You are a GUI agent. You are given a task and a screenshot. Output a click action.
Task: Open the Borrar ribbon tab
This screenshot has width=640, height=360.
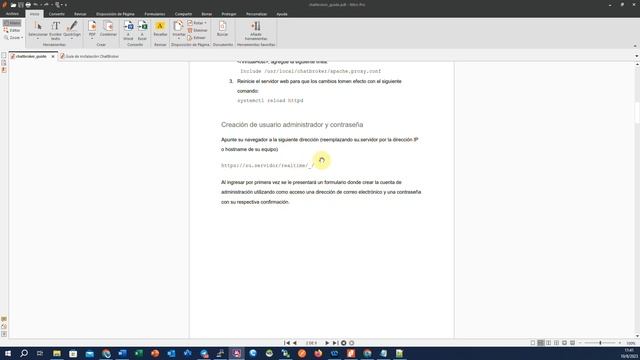pyautogui.click(x=207, y=14)
